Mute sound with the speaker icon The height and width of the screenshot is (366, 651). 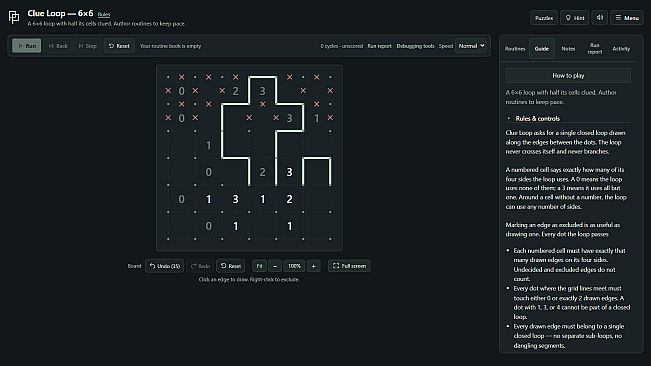click(600, 18)
